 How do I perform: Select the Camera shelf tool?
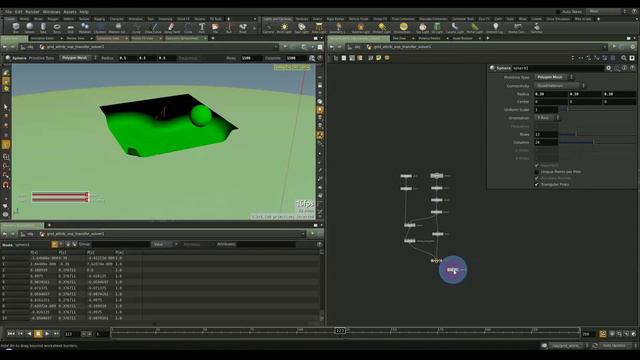click(268, 28)
